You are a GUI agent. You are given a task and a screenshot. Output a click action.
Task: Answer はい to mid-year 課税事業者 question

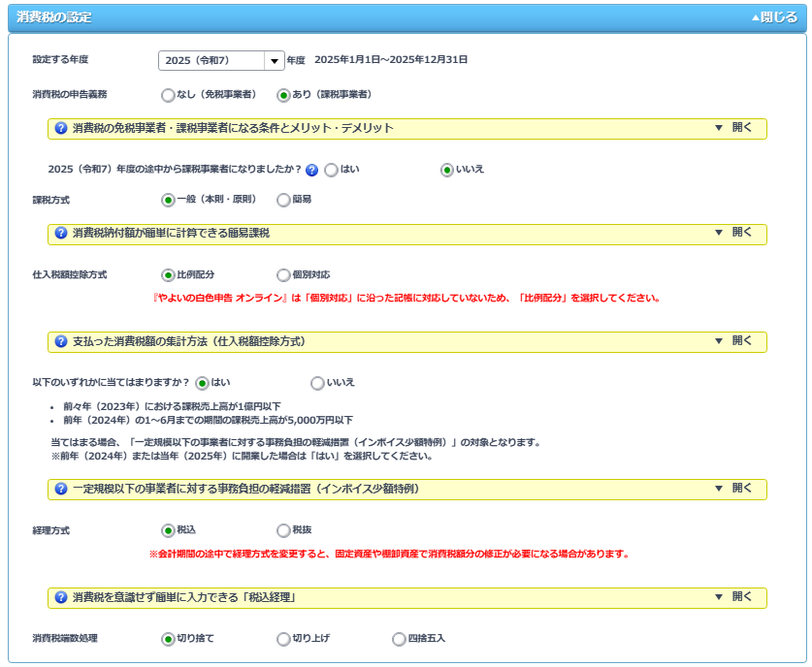331,170
